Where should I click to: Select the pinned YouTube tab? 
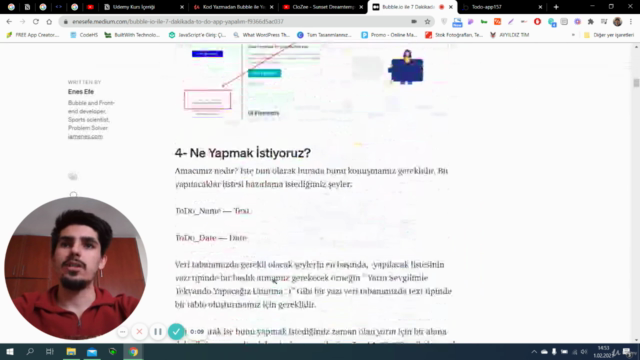[x=90, y=7]
